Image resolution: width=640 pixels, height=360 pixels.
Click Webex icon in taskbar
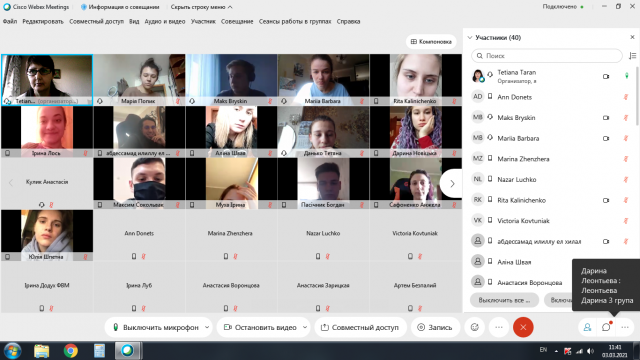tap(128, 351)
